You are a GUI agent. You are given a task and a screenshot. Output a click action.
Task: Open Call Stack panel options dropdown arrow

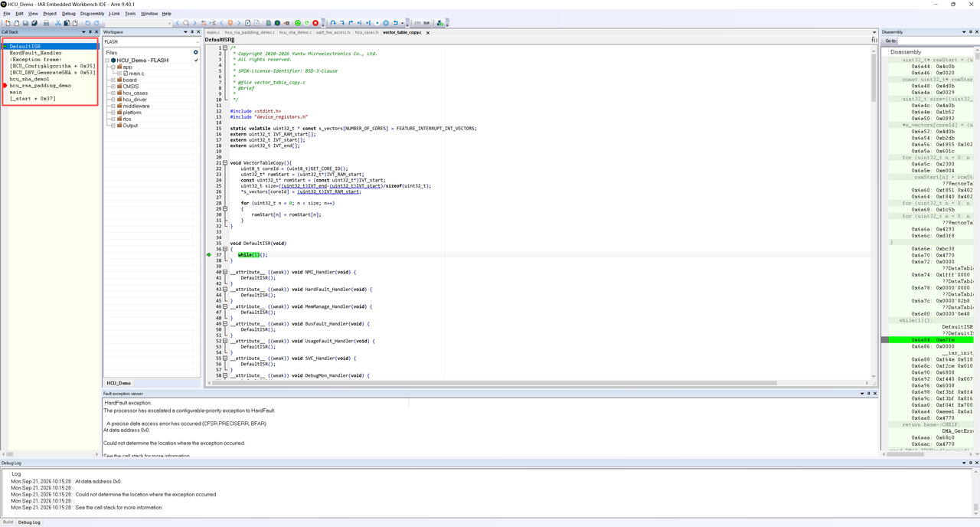point(83,32)
